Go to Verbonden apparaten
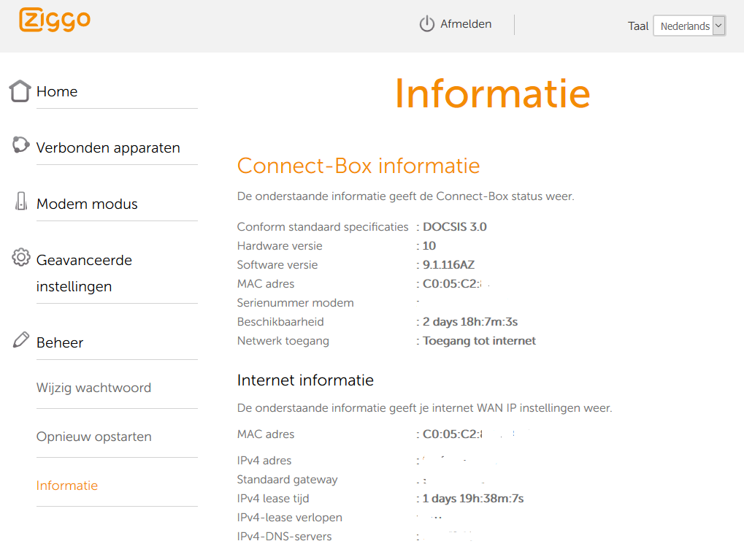The width and height of the screenshot is (744, 560). tap(108, 147)
